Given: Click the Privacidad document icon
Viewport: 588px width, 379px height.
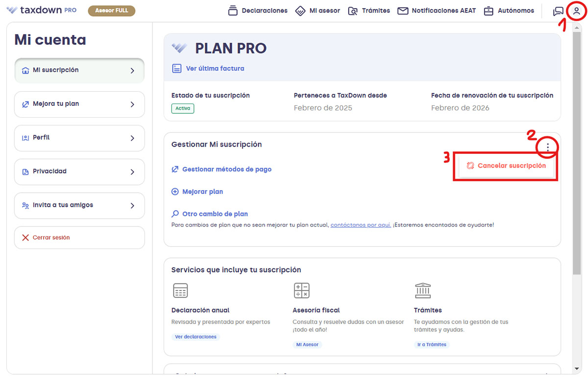Looking at the screenshot, I should [x=25, y=172].
